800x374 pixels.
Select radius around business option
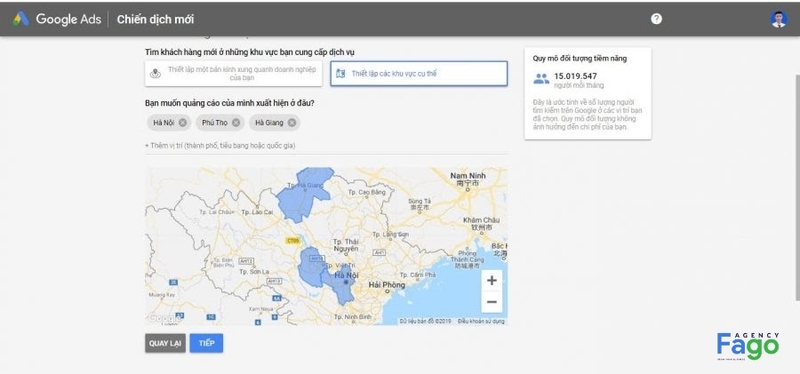(x=234, y=73)
